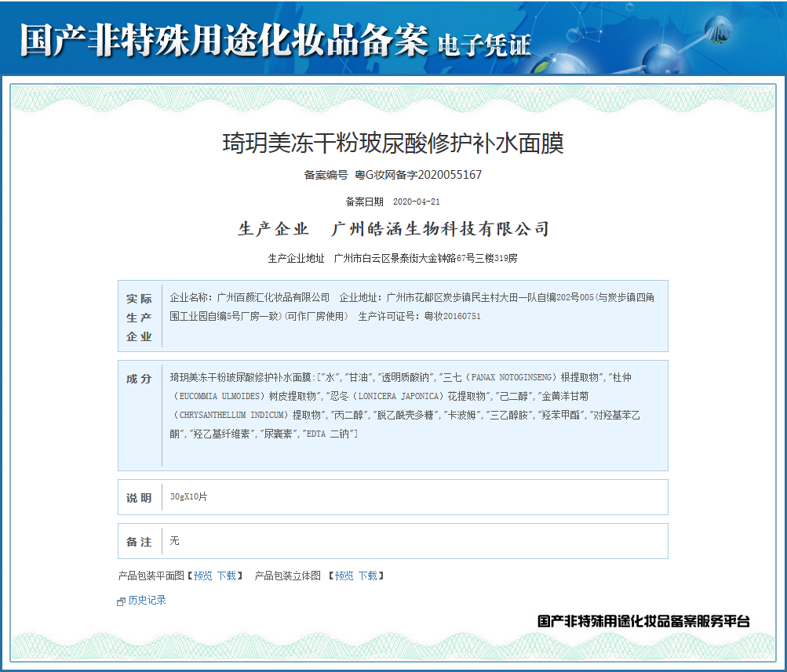The image size is (787, 672).
Task: Click the filing date 2020-04-21
Action: click(416, 202)
